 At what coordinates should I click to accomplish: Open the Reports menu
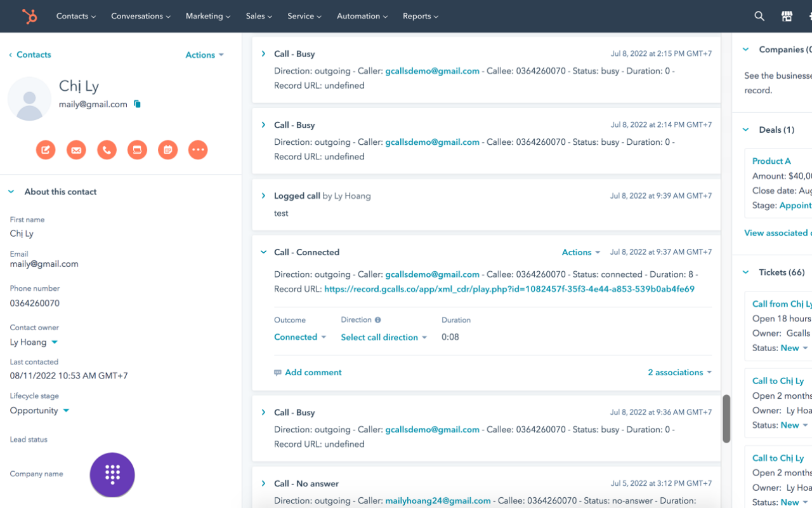[x=421, y=17]
